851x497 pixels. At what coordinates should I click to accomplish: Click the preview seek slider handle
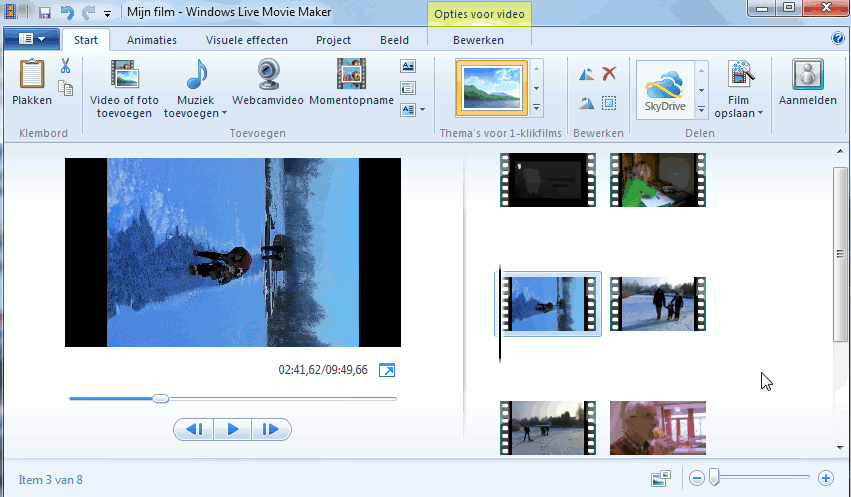(x=160, y=399)
